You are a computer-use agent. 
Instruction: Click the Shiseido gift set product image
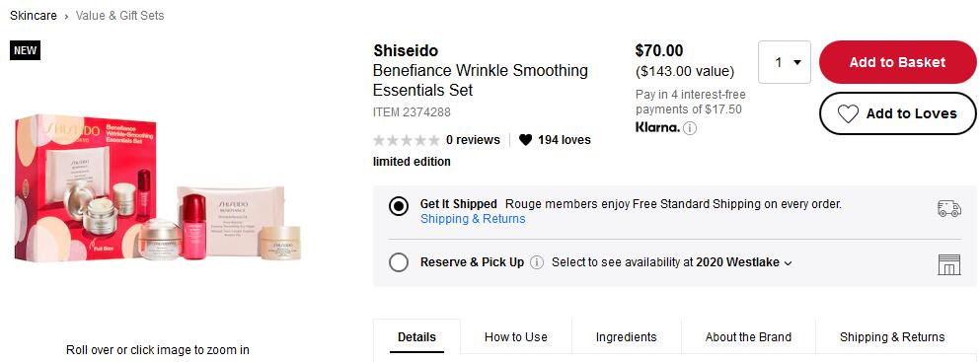158,187
